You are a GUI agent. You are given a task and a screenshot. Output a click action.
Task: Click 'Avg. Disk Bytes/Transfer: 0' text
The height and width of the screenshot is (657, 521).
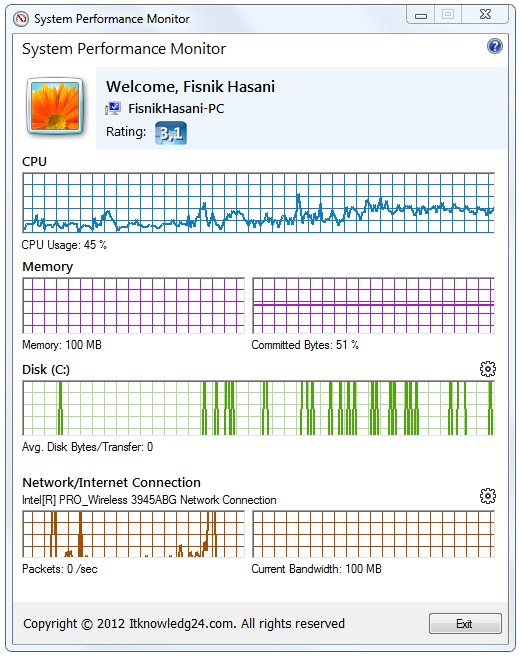tap(87, 447)
